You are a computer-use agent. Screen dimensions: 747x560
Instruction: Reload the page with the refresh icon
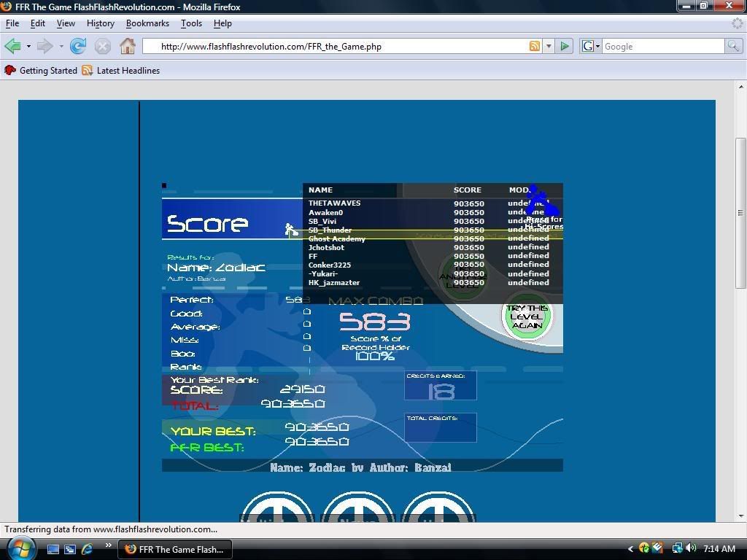pyautogui.click(x=78, y=46)
